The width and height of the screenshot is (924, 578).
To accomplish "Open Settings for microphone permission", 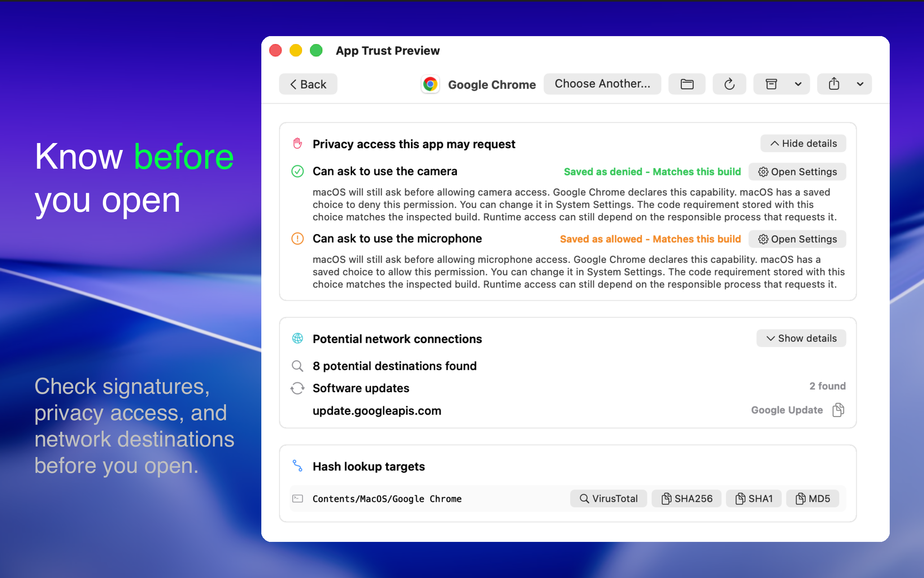I will point(797,239).
